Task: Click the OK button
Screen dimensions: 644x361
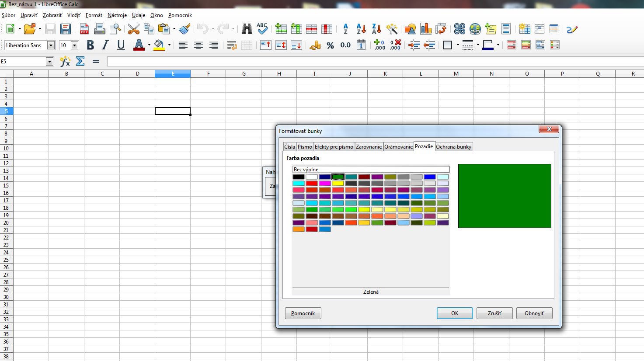Action: coord(455,313)
